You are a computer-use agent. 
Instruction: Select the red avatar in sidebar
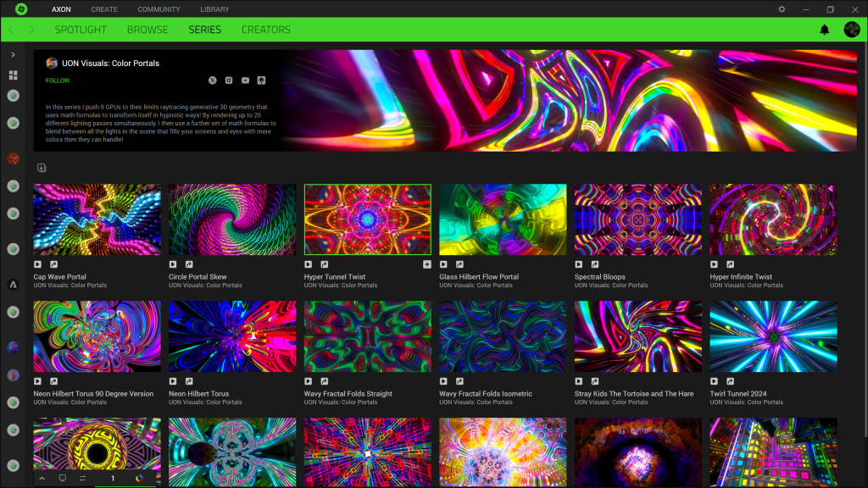tap(14, 158)
